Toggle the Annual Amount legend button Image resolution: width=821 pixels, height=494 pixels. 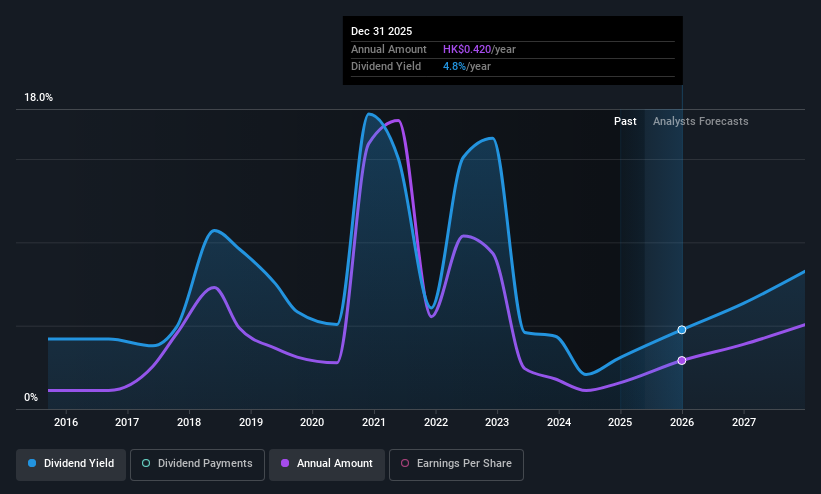coord(327,464)
